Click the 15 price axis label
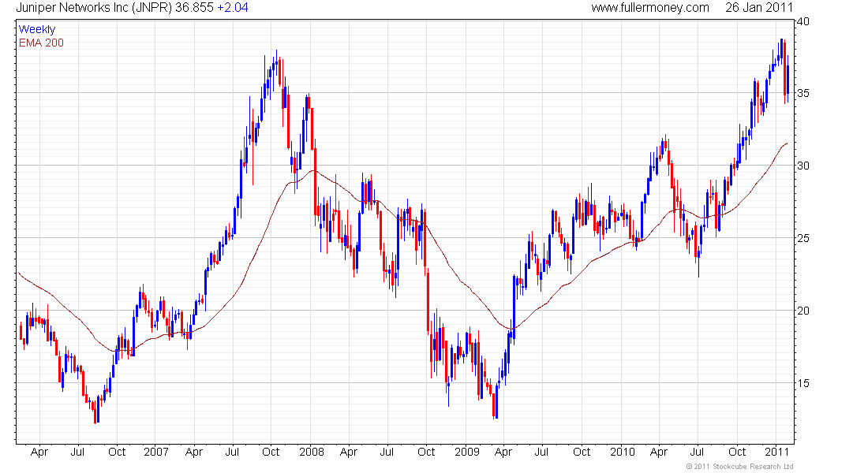868x473 pixels. (x=803, y=383)
